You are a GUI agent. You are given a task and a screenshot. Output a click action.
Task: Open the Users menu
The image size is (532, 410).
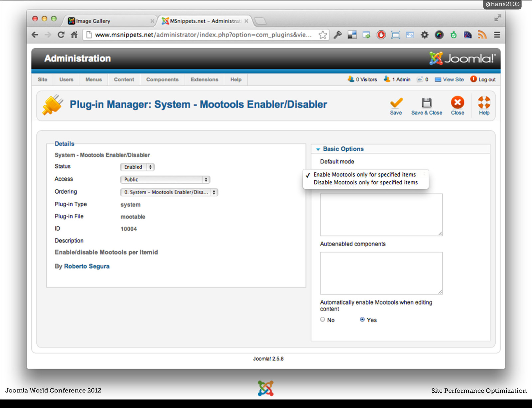[66, 80]
